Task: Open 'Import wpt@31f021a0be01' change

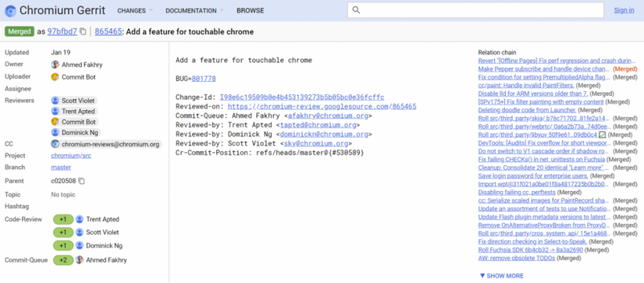Action: pyautogui.click(x=544, y=184)
